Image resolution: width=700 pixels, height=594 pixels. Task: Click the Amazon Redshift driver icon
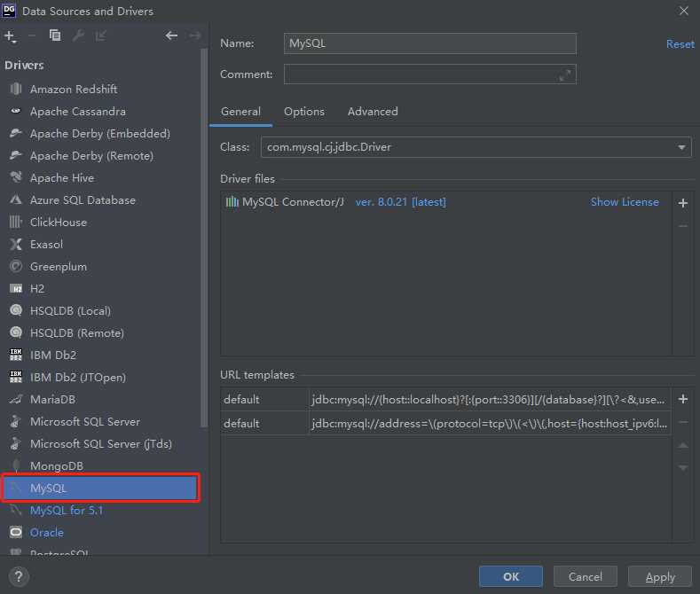[x=16, y=90]
